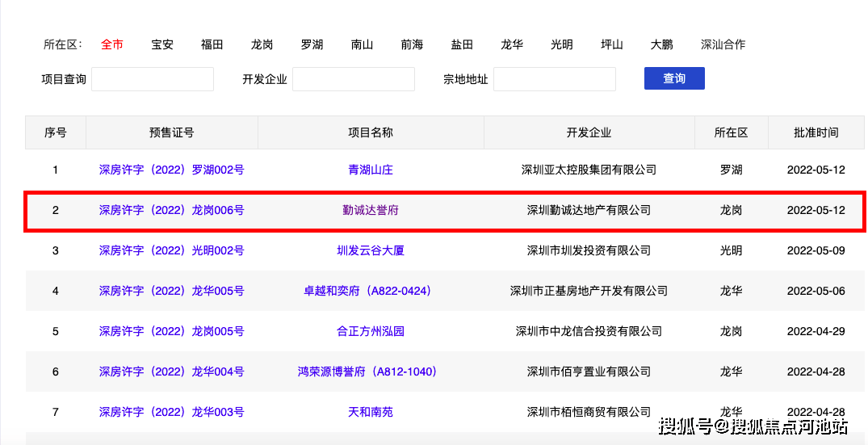Open project 天和南苑
Image resolution: width=868 pixels, height=445 pixels.
click(371, 413)
